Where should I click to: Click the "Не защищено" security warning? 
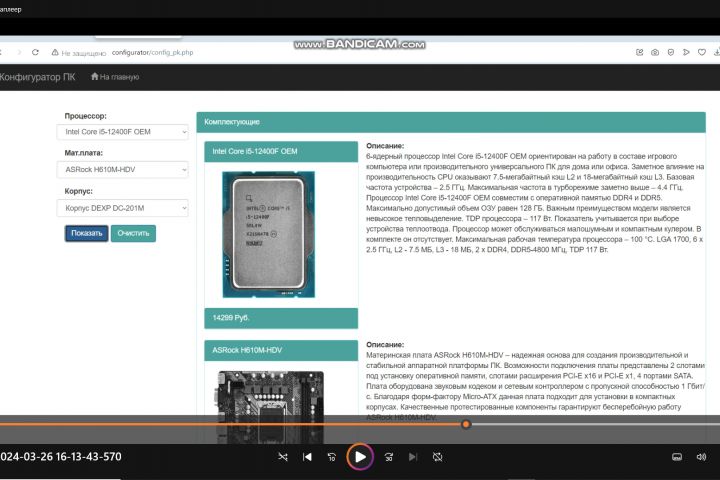pyautogui.click(x=79, y=53)
